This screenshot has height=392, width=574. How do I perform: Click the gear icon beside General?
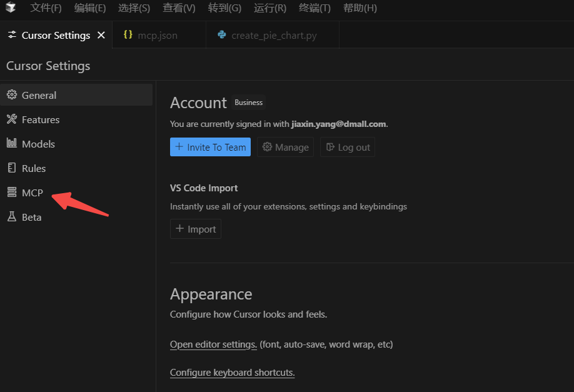click(x=12, y=95)
